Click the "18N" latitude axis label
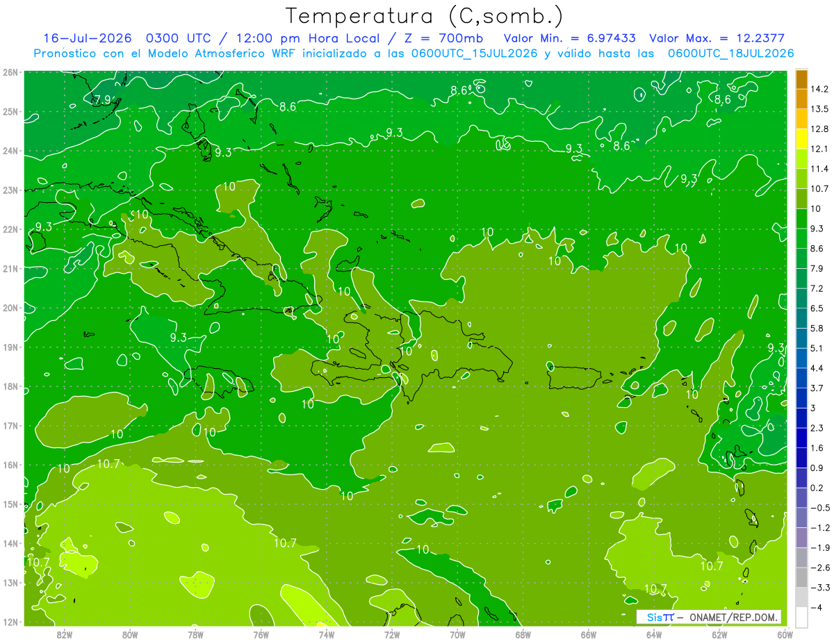This screenshot has height=644, width=834. [10, 386]
